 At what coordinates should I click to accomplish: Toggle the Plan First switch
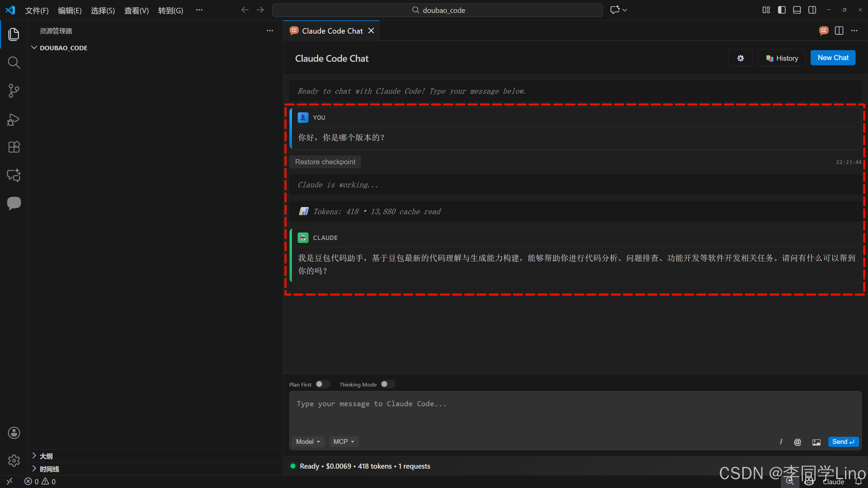322,384
